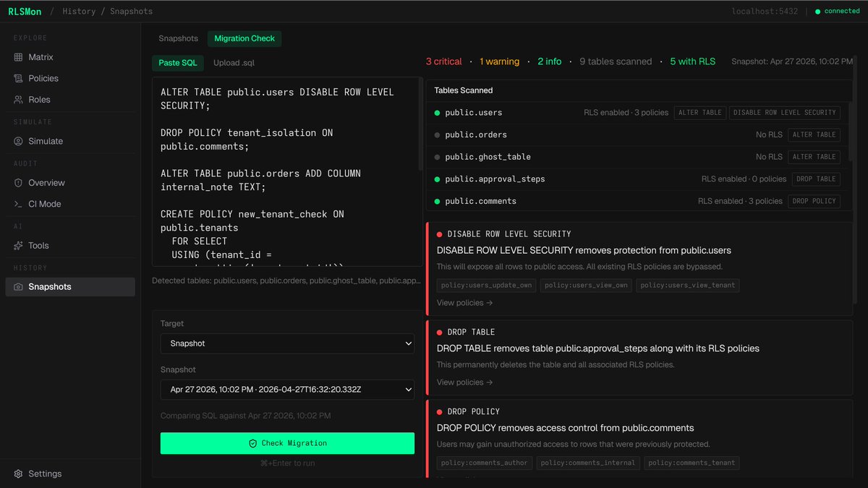Image resolution: width=868 pixels, height=488 pixels.
Task: Click the CI Mode terminal icon
Action: pyautogui.click(x=19, y=204)
